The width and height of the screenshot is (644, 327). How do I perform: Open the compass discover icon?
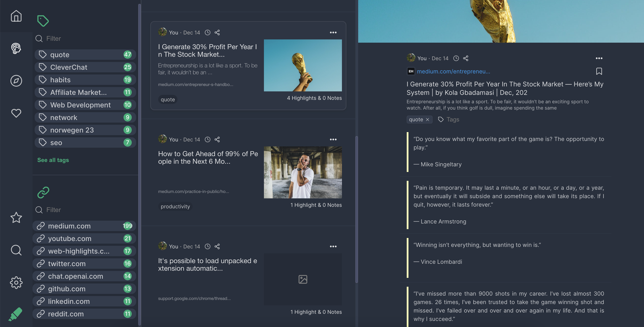pos(16,81)
